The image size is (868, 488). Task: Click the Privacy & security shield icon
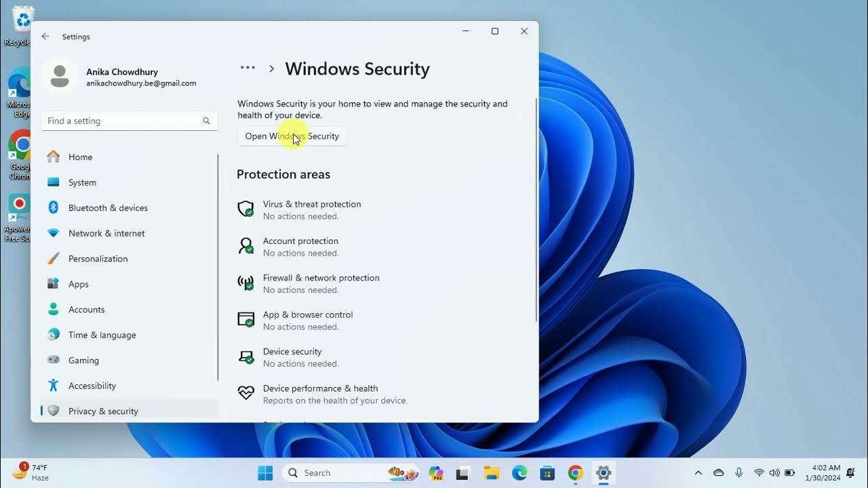click(x=54, y=411)
